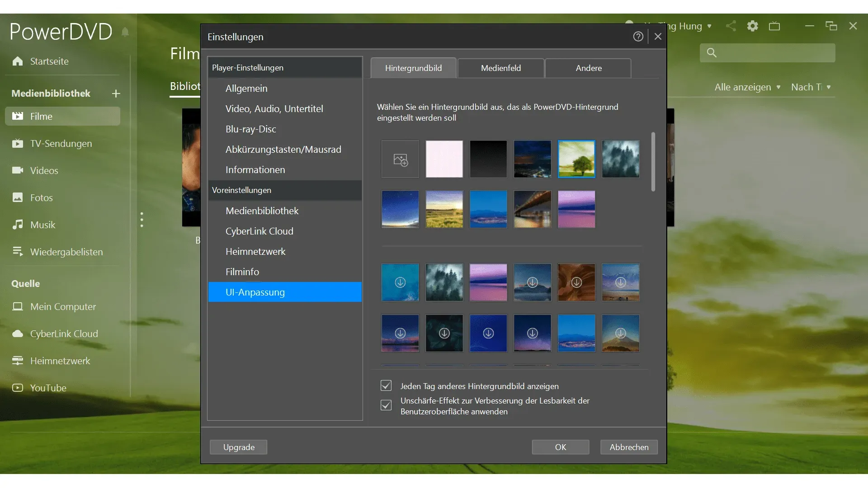The width and height of the screenshot is (868, 488).
Task: Click the search magnifier icon
Action: (712, 53)
